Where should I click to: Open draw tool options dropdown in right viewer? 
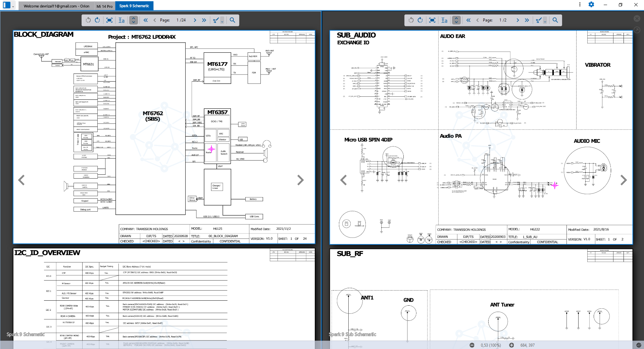545,21
